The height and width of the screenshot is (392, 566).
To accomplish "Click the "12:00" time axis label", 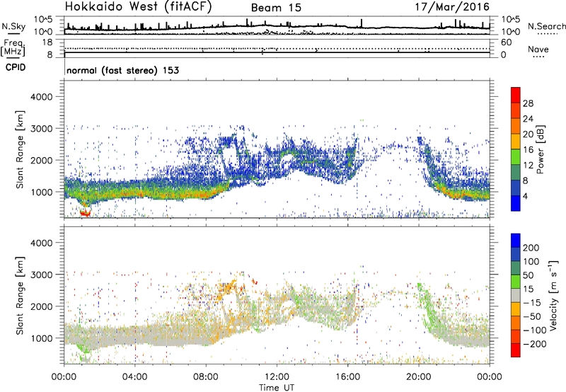I will 277,377.
